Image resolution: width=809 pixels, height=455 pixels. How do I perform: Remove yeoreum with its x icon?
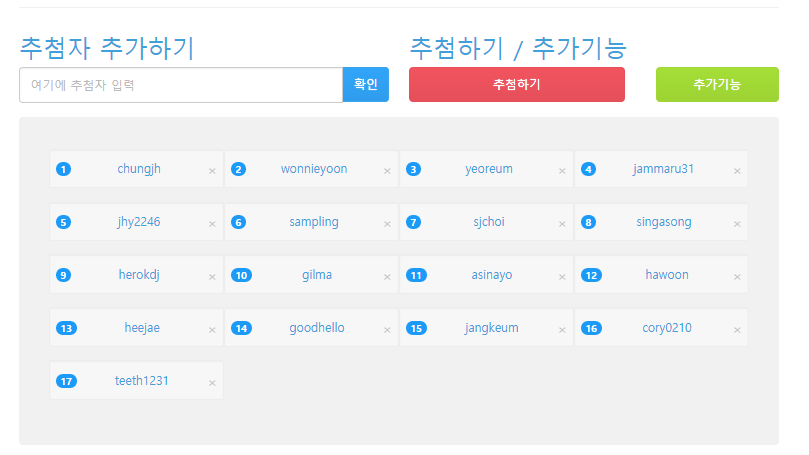pyautogui.click(x=562, y=171)
